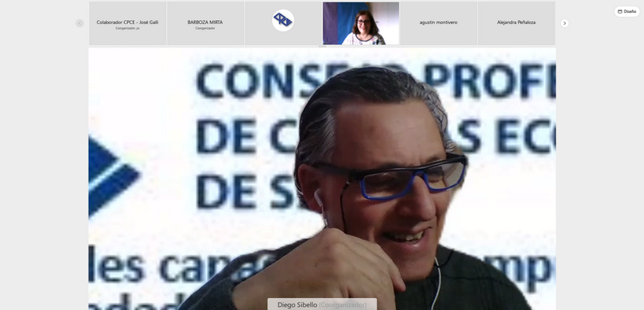This screenshot has width=644, height=310.
Task: Open the Diseño layout options
Action: (x=627, y=11)
